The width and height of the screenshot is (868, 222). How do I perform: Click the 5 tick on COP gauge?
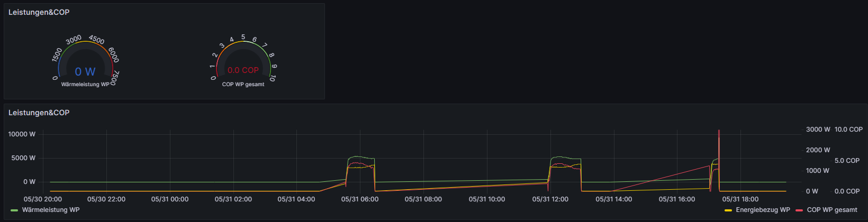coord(243,37)
